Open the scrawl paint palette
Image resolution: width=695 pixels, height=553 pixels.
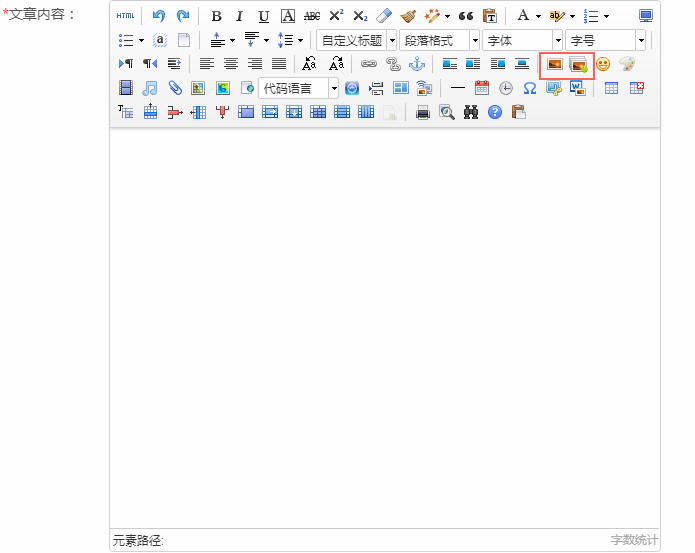pyautogui.click(x=627, y=64)
